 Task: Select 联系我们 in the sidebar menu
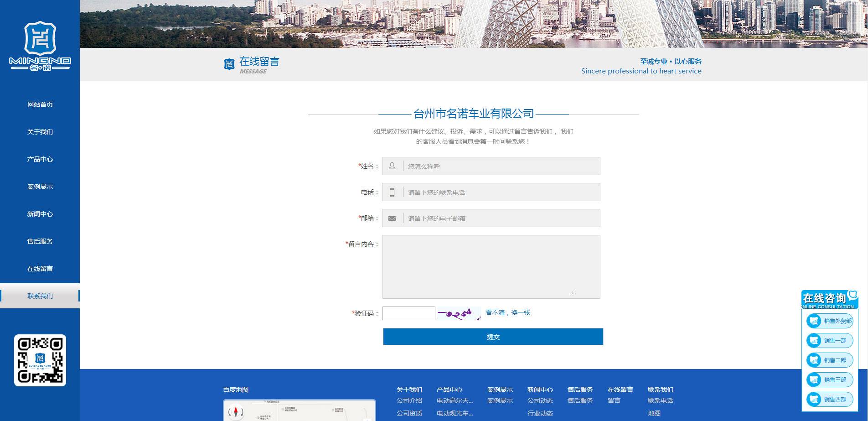pos(40,296)
